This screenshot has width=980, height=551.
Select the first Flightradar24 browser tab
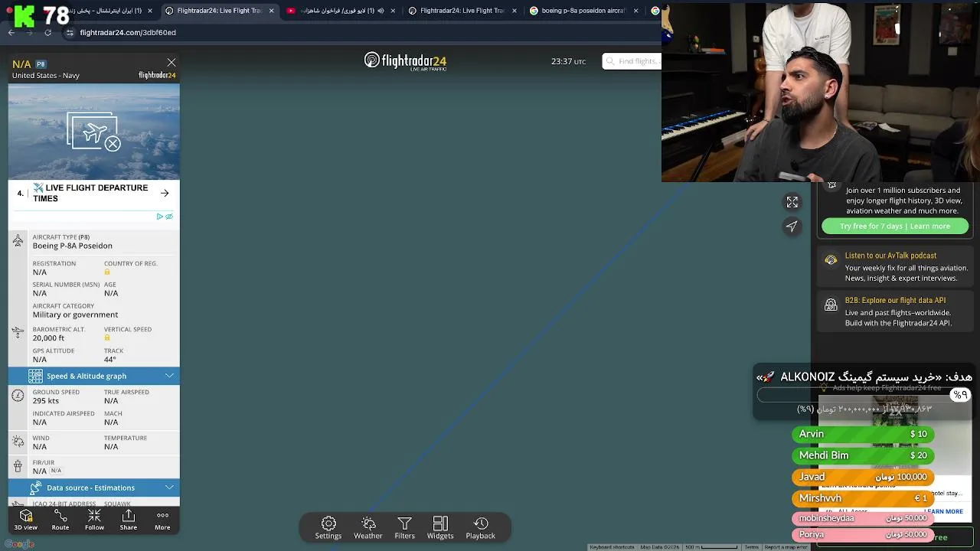[x=219, y=11]
